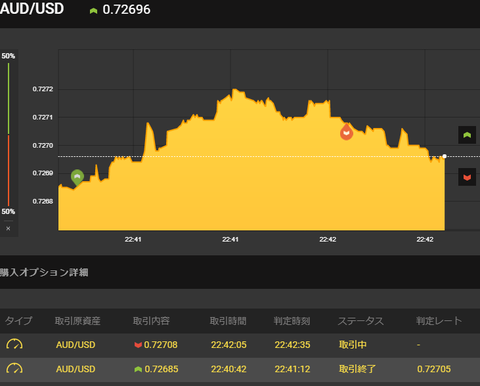Click the green arrow beside rate 0.72696
This screenshot has height=386, width=480.
pyautogui.click(x=93, y=11)
